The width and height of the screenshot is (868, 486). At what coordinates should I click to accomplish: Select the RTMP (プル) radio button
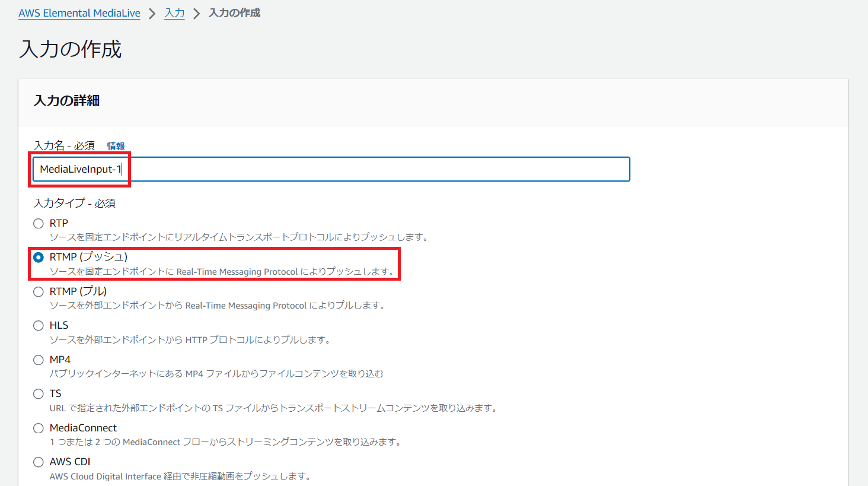tap(39, 292)
